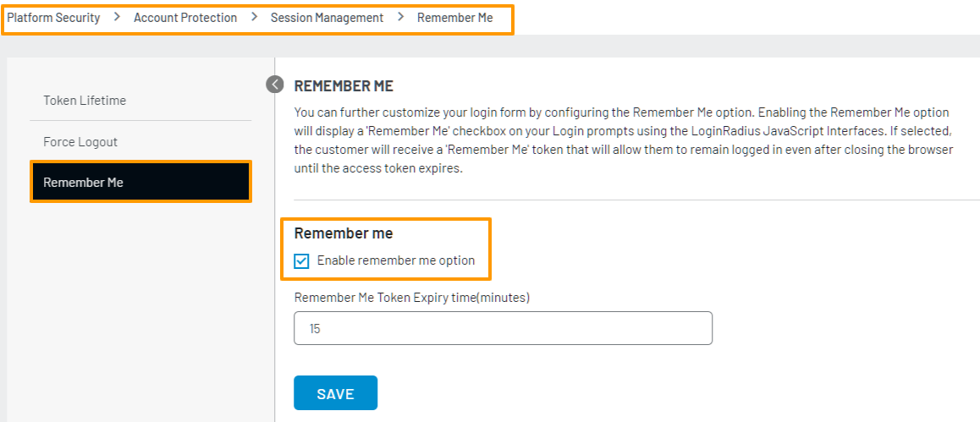This screenshot has width=980, height=422.
Task: Click the chevron after Platform Security
Action: pos(117,17)
